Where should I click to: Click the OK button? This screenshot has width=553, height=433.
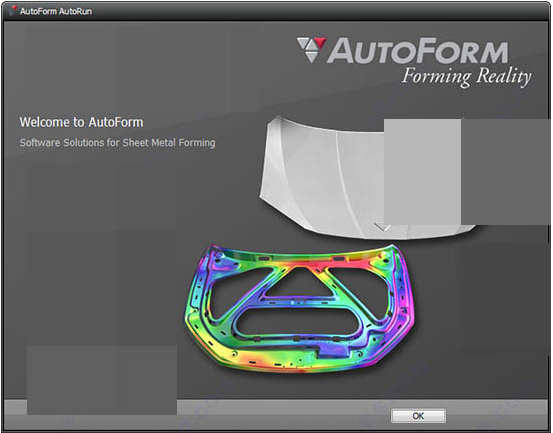pyautogui.click(x=418, y=416)
